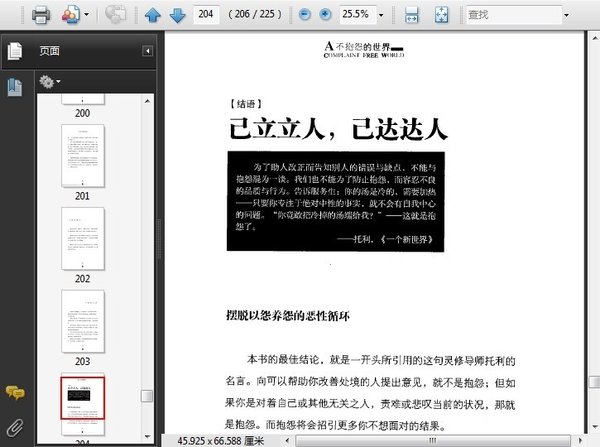This screenshot has width=600, height=447.
Task: Click the Print icon
Action: [41, 15]
